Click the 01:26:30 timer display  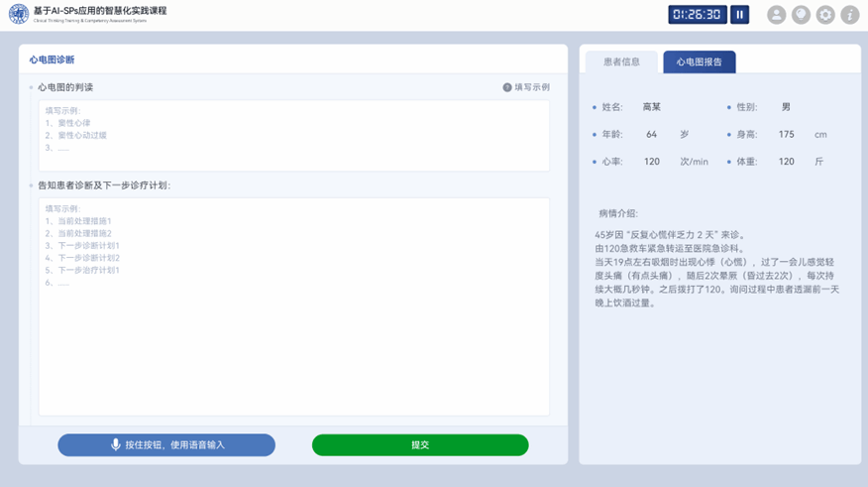(697, 15)
